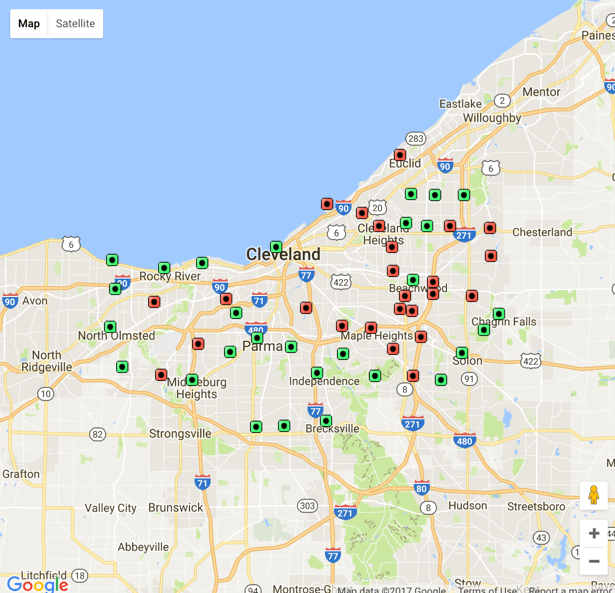The image size is (615, 593).
Task: Click green marker above Parma label
Action: pyautogui.click(x=257, y=338)
